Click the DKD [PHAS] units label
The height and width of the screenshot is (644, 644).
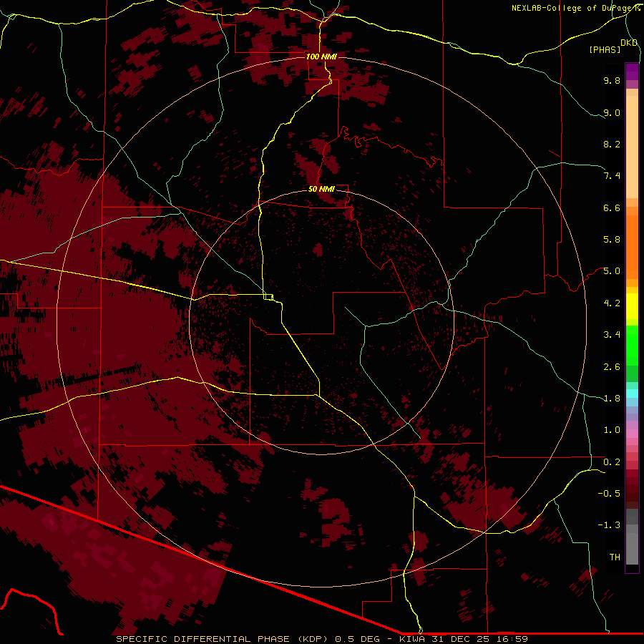click(613, 46)
